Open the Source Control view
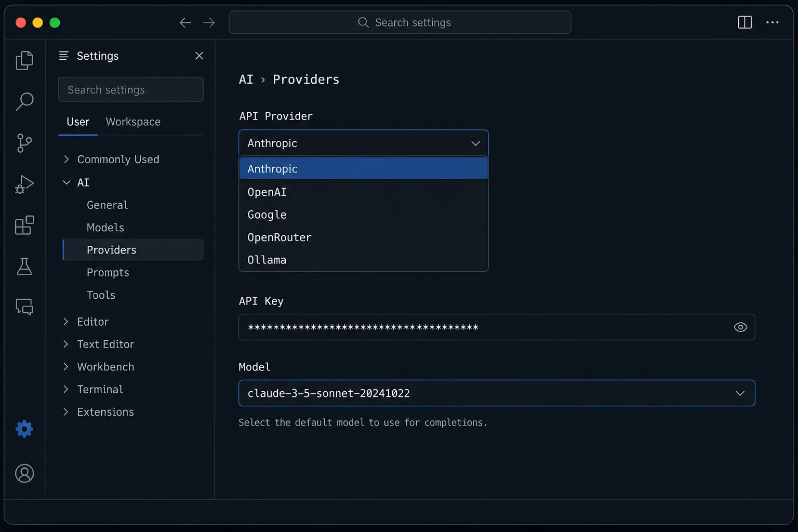Image resolution: width=798 pixels, height=532 pixels. pos(24,143)
